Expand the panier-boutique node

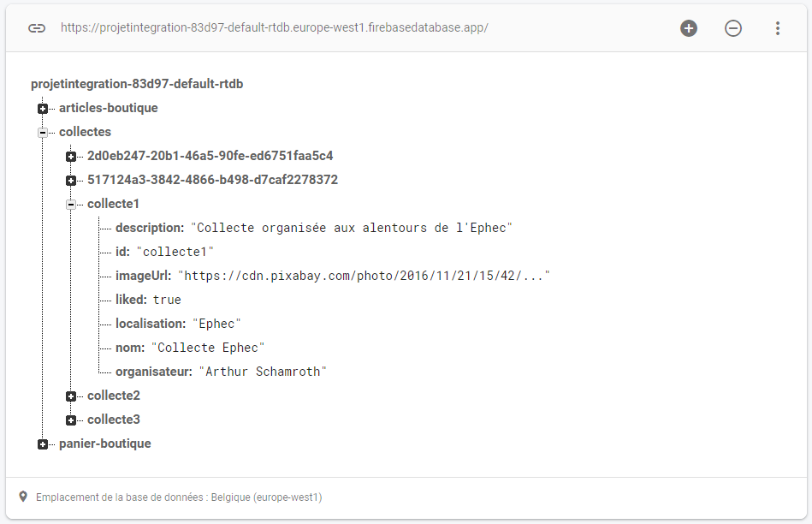tap(43, 444)
